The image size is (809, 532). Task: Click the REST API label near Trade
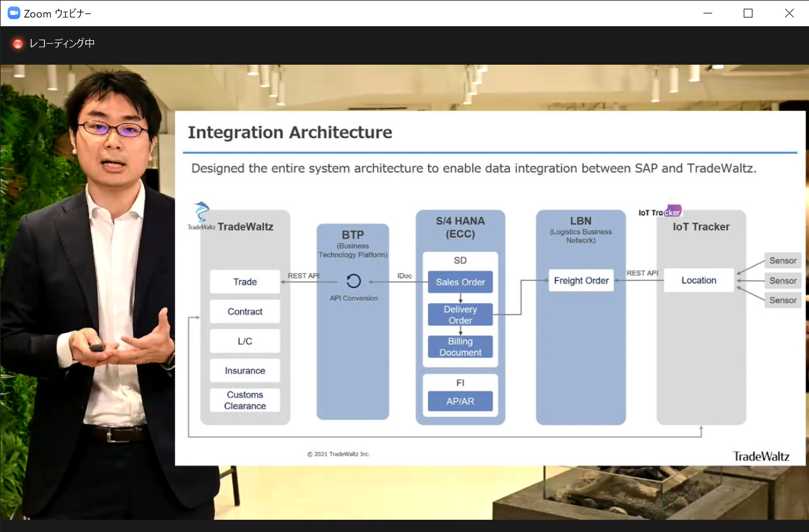tap(304, 276)
